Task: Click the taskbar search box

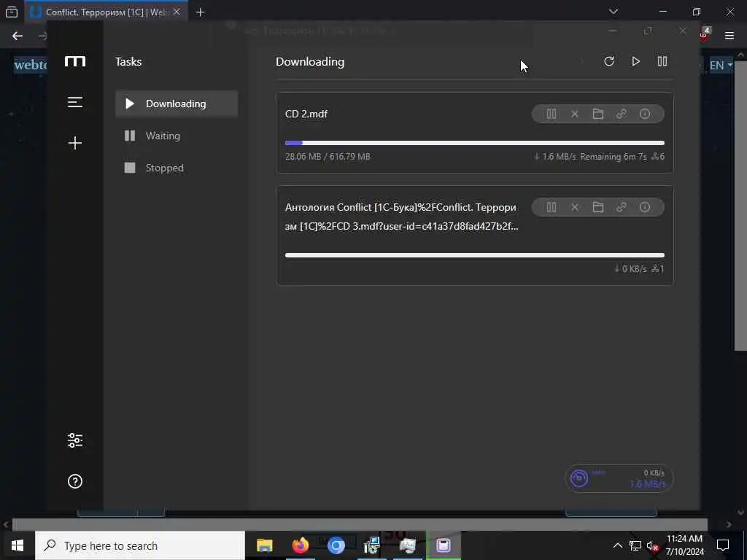Action: click(x=140, y=545)
